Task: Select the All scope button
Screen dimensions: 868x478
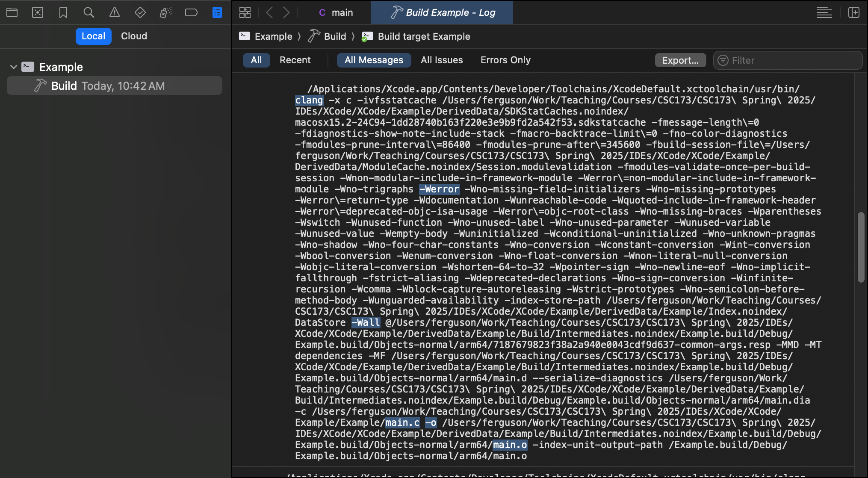Action: coord(256,60)
